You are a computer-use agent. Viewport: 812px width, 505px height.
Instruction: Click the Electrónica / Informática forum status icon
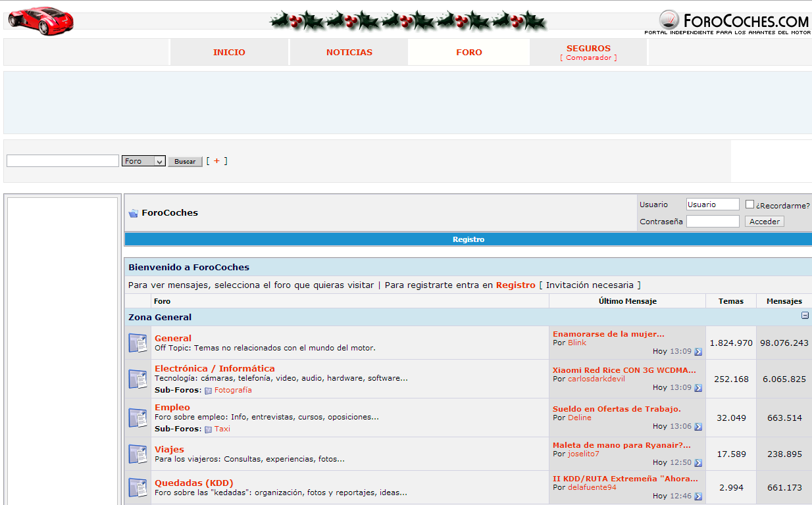pos(138,379)
